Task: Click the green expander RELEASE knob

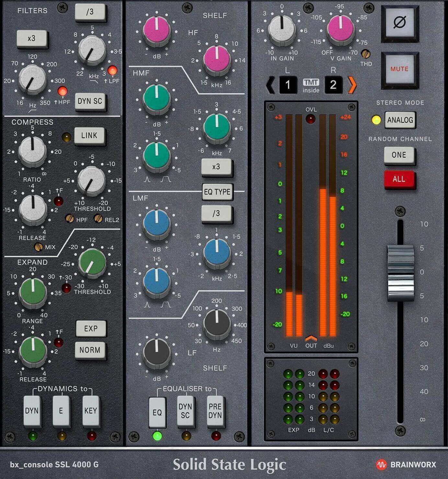Action: [33, 351]
